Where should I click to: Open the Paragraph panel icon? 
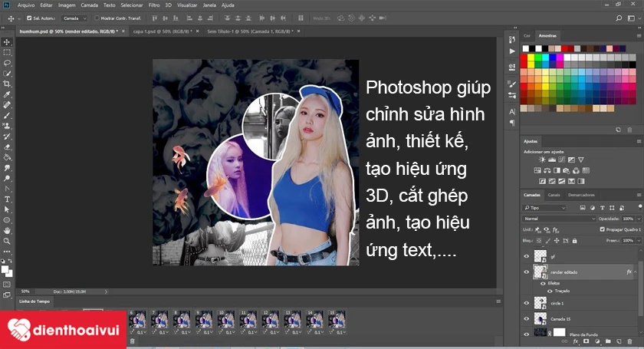[x=512, y=123]
